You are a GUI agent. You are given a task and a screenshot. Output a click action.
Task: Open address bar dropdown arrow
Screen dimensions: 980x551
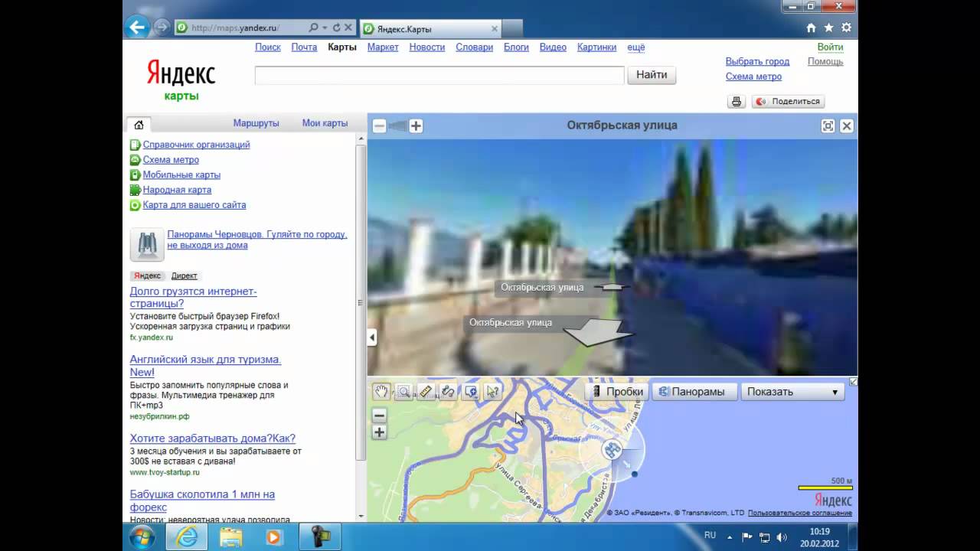coord(325,28)
